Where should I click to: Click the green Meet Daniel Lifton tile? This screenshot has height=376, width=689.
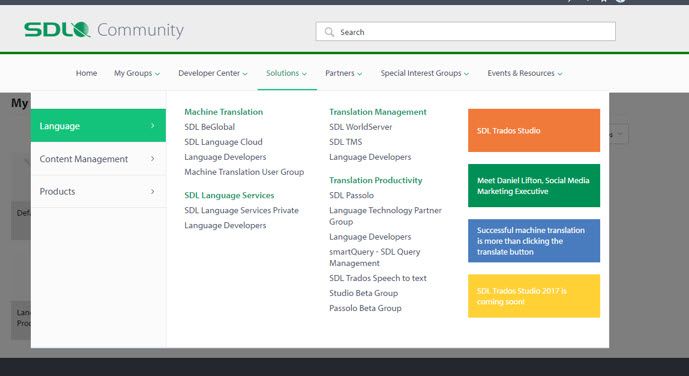(534, 185)
